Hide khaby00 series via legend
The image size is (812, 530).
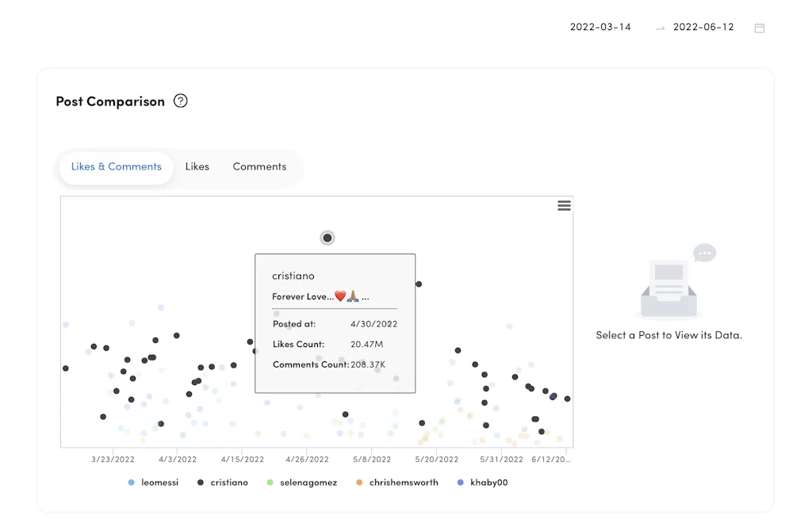pos(488,482)
